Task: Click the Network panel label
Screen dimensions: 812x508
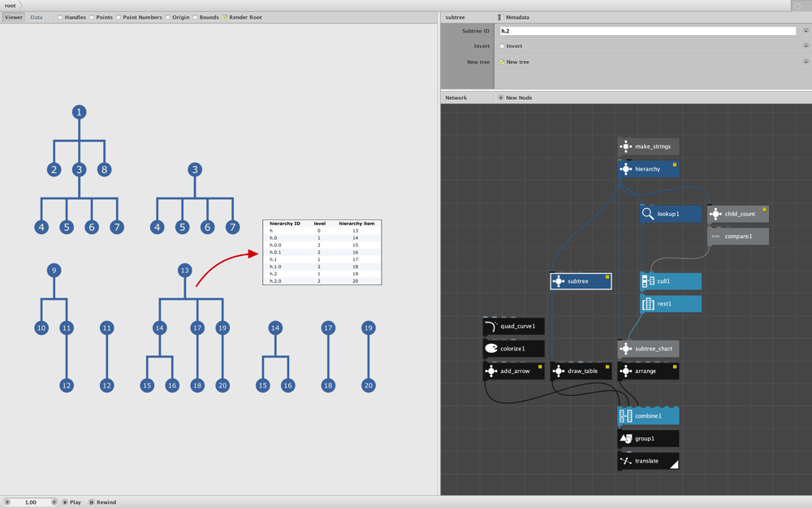Action: coord(456,98)
